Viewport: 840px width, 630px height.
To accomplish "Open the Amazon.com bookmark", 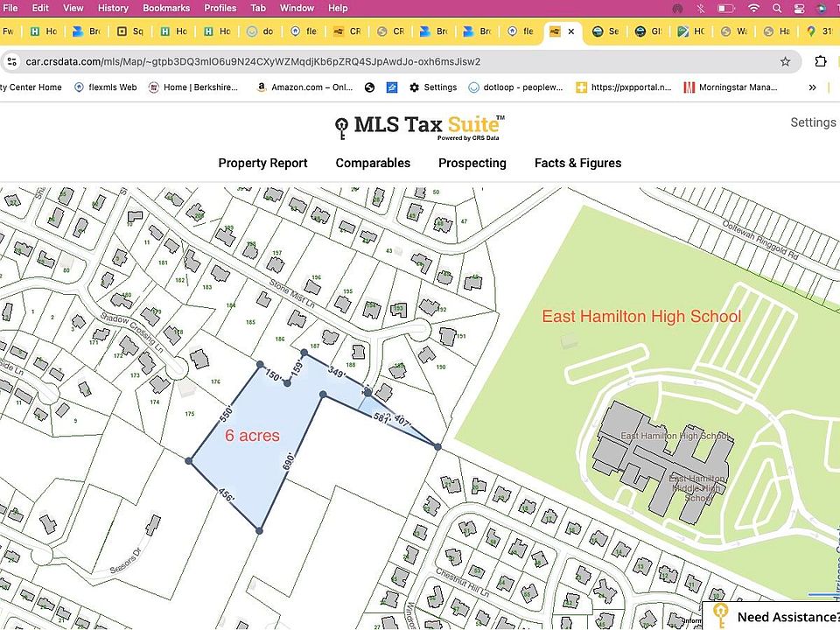I will 304,87.
